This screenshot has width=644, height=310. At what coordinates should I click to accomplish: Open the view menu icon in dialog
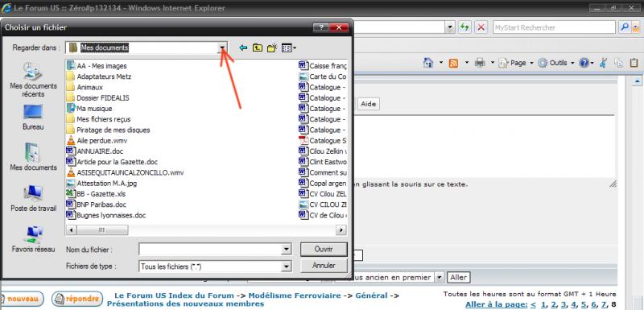coord(289,48)
